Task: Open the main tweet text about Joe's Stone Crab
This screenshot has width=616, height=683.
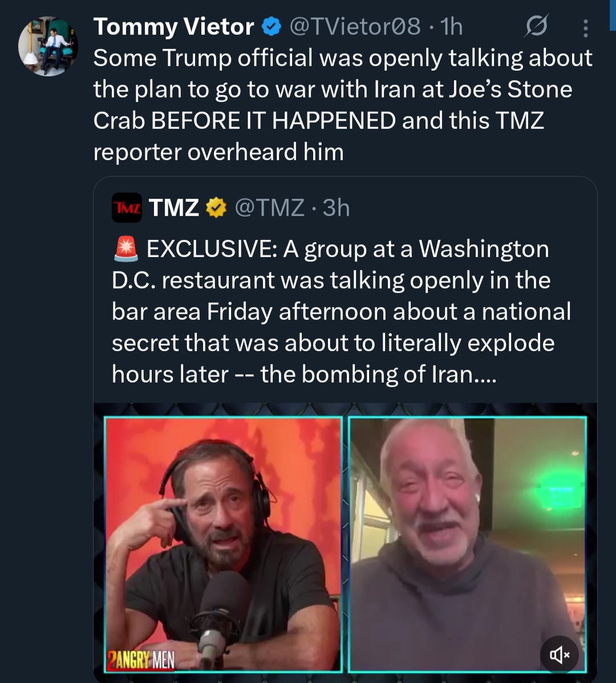Action: 342,105
